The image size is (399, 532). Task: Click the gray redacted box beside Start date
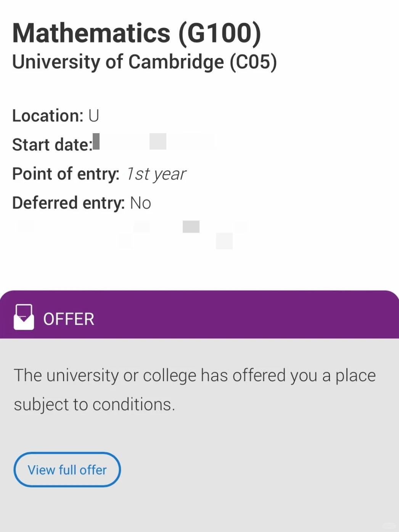(x=158, y=141)
